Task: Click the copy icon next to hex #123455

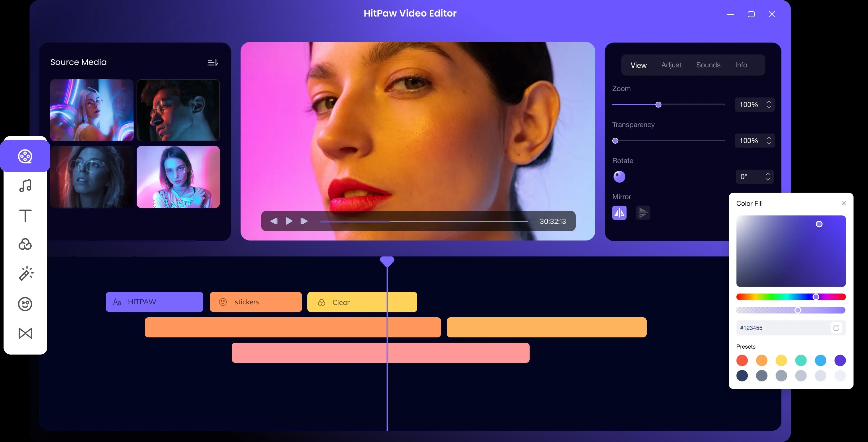Action: click(836, 327)
